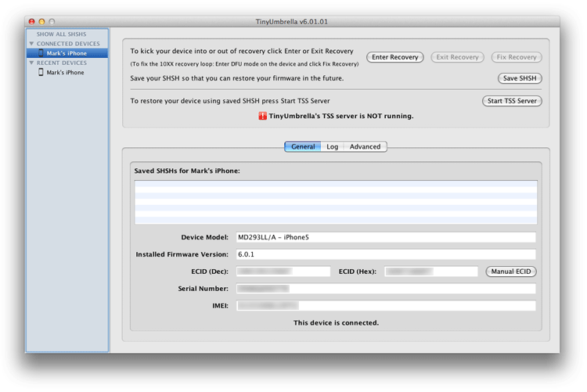
Task: Click the iPhone icon under Connected Devices
Action: tap(41, 53)
